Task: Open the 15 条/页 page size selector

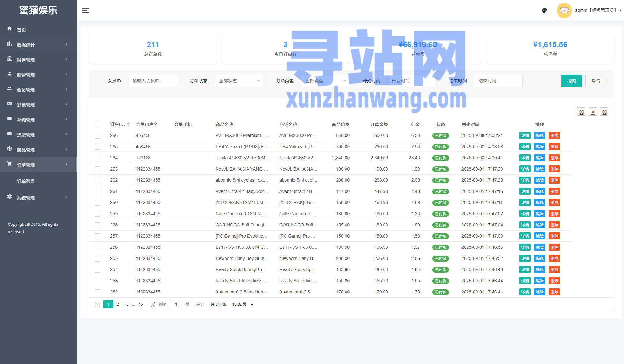Action: (x=242, y=304)
